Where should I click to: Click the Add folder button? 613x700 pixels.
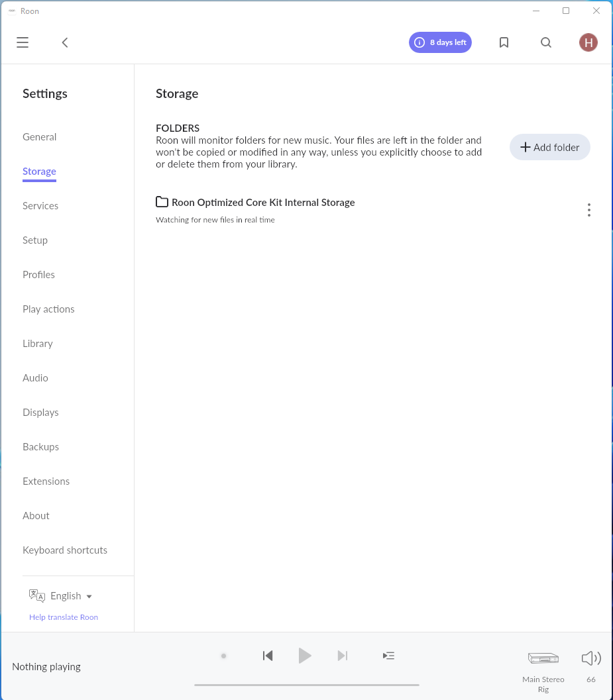point(549,147)
